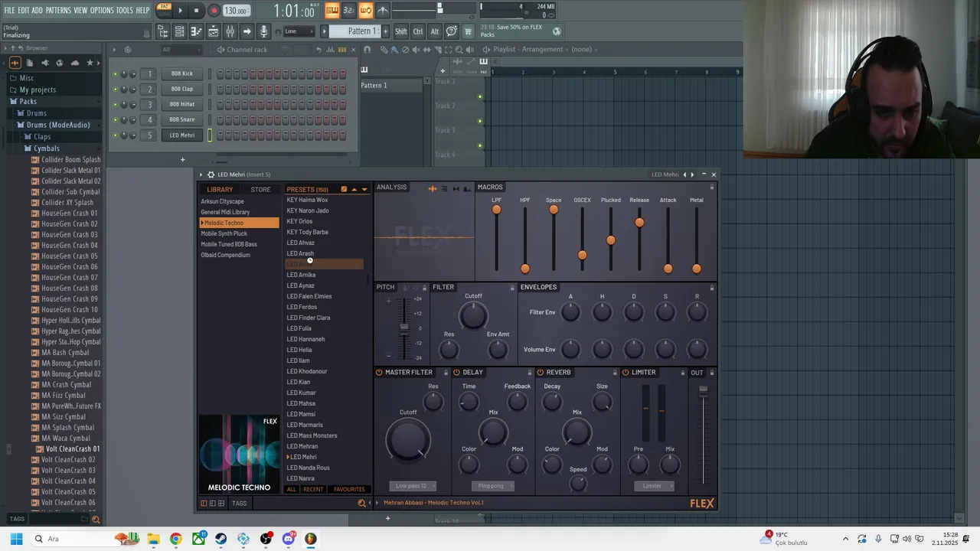Image resolution: width=980 pixels, height=551 pixels.
Task: Click the OUT volume fader
Action: [703, 391]
